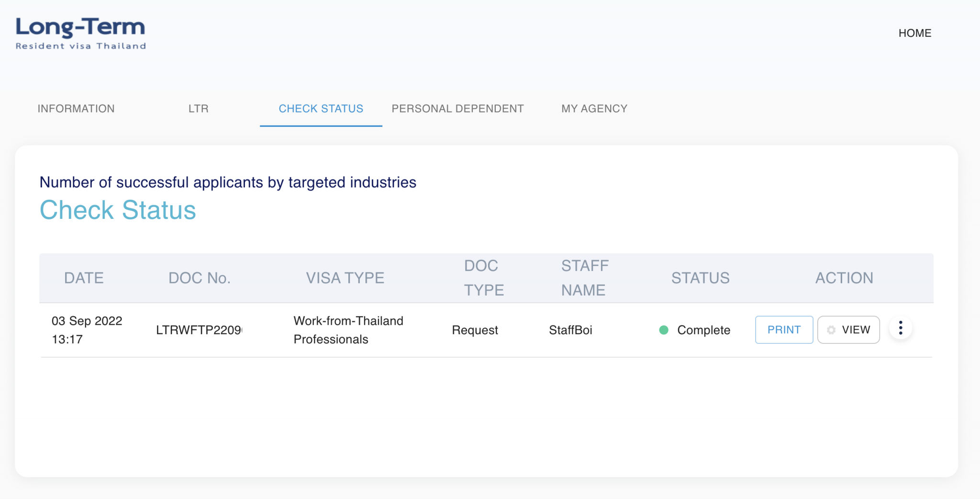Click the Work-from-Thailand Professionals visa type cell

(348, 330)
